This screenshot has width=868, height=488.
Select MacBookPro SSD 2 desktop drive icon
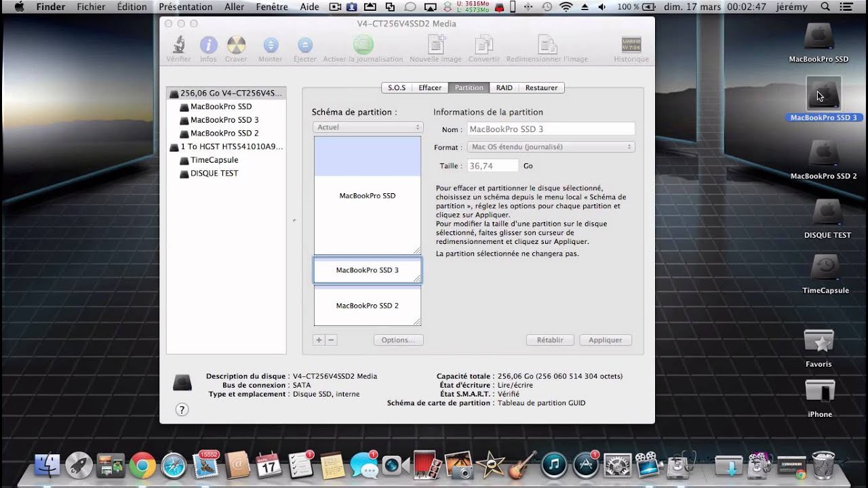824,154
